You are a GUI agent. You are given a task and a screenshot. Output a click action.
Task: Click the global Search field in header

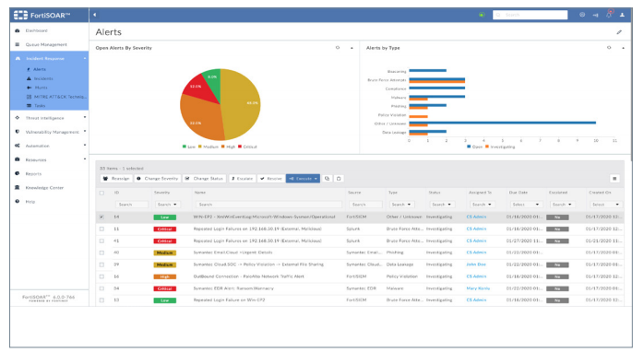point(530,15)
